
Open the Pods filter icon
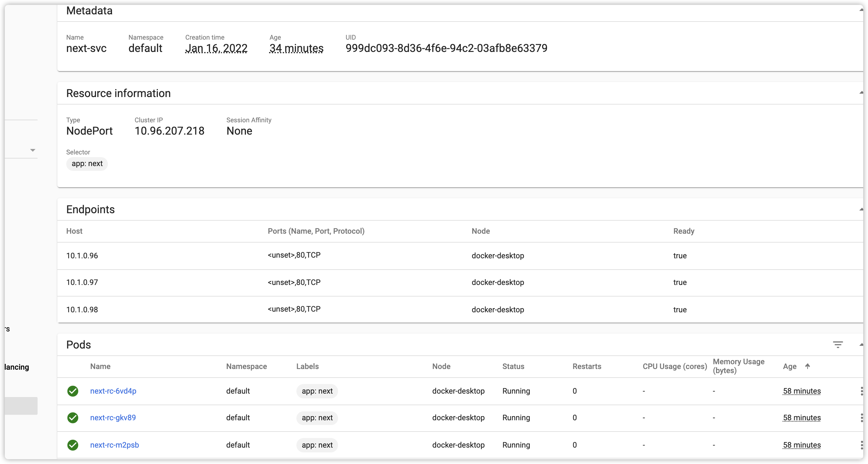[x=838, y=344]
